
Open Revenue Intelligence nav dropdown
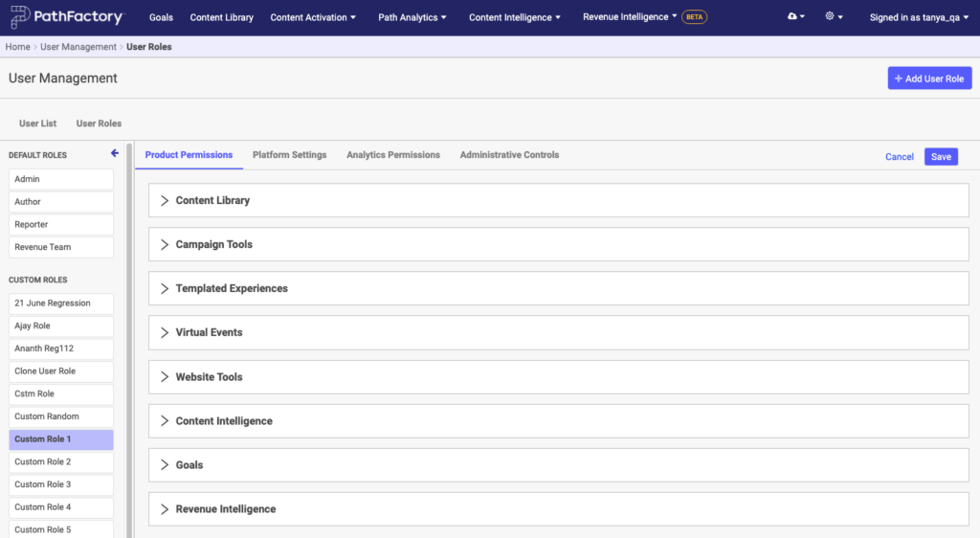point(630,17)
